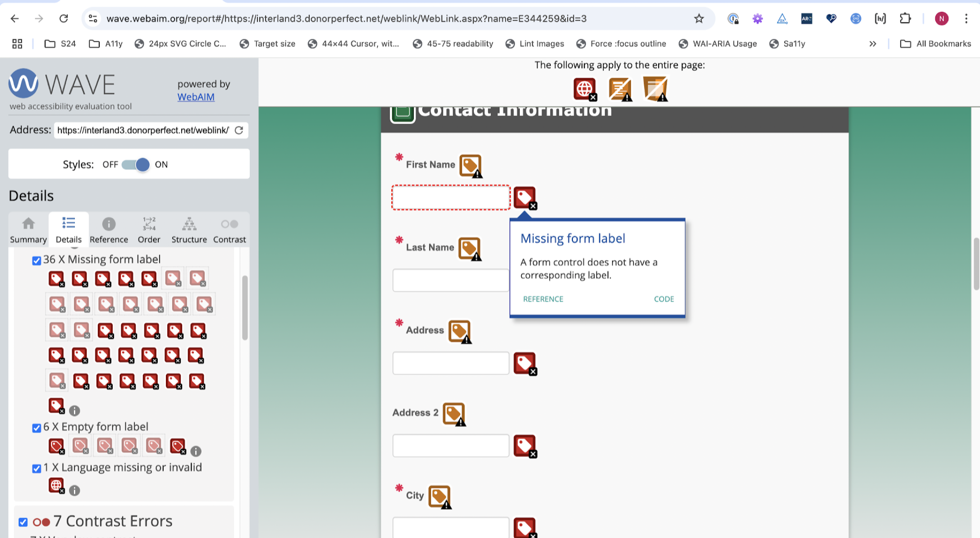Click the orange label alert icon beside City
Screen dimensions: 980x538
point(439,496)
